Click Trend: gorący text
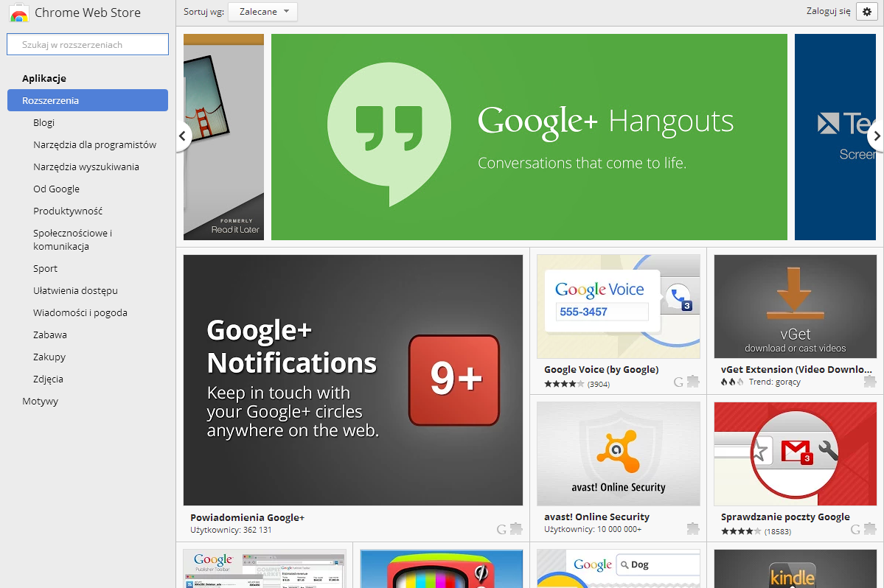Viewport: 884px width, 588px height. (x=775, y=382)
